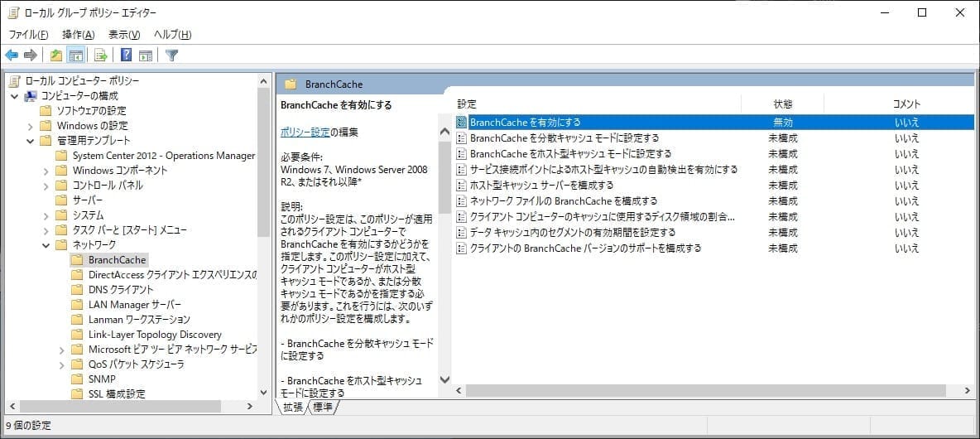Click the ポリシー設定 edit link
Screen dimensions: 980x439
tap(305, 132)
